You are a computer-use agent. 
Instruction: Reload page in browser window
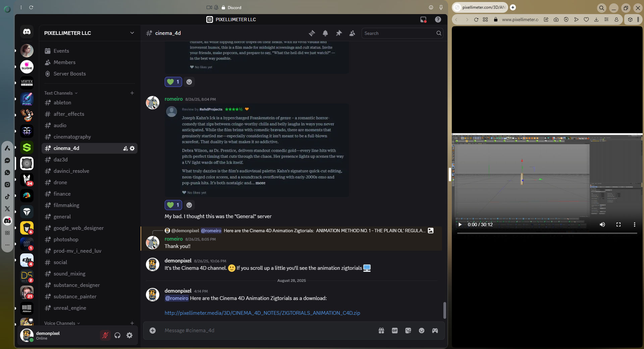(476, 19)
